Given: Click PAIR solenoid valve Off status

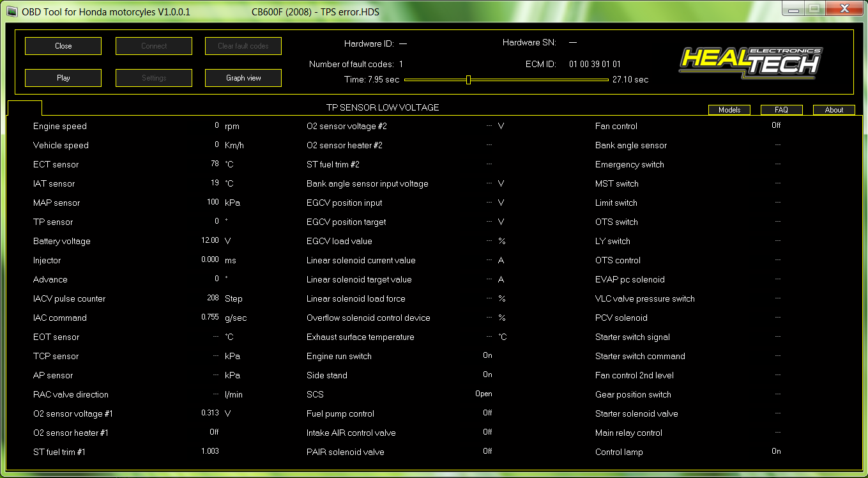Looking at the screenshot, I should pos(487,451).
